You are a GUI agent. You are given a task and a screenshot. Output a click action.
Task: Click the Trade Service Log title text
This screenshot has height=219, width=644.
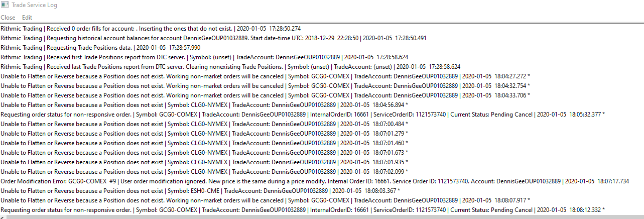point(35,6)
